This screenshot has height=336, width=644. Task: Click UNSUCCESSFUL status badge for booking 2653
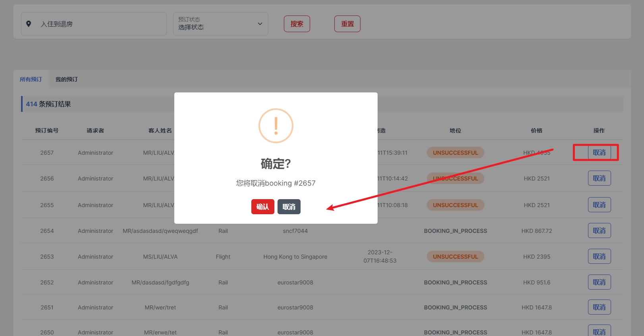pos(455,257)
